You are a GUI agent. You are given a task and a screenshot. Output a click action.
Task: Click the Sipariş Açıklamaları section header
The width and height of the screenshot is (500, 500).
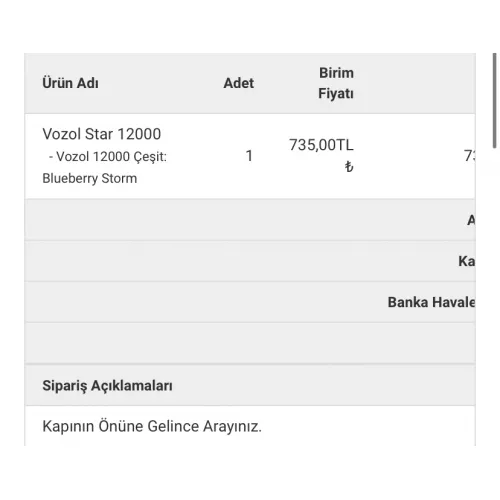pyautogui.click(x=107, y=385)
